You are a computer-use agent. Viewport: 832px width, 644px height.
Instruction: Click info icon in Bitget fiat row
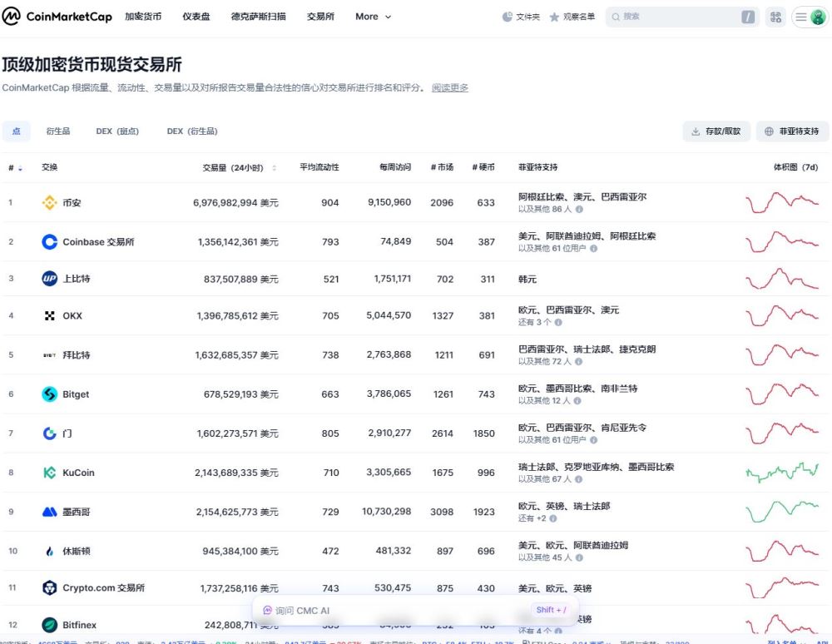577,400
